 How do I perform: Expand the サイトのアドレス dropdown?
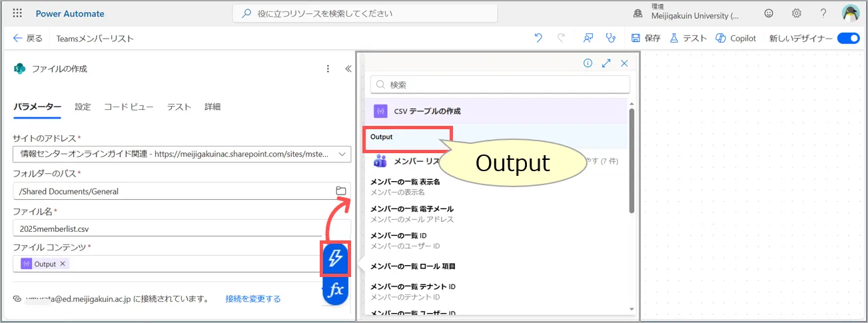342,155
